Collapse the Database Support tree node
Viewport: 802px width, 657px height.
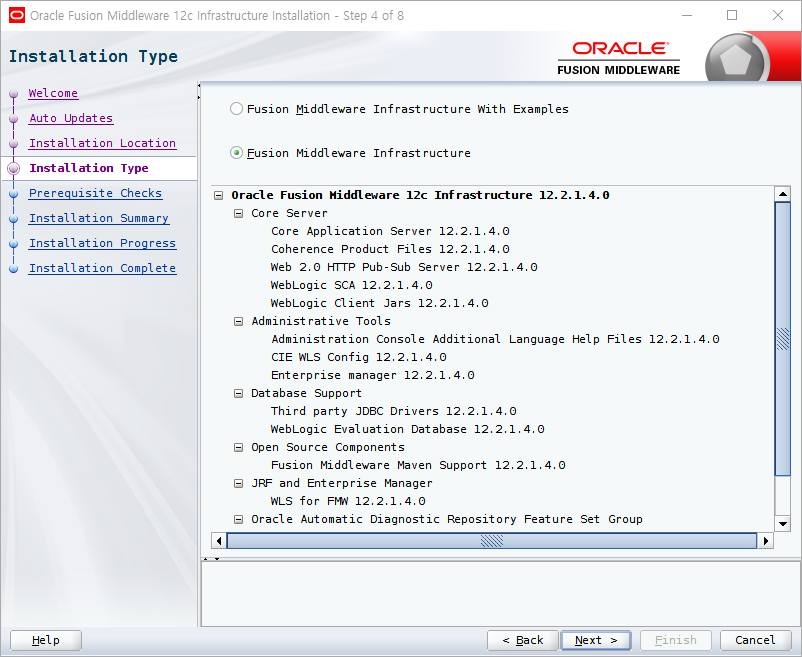(238, 393)
